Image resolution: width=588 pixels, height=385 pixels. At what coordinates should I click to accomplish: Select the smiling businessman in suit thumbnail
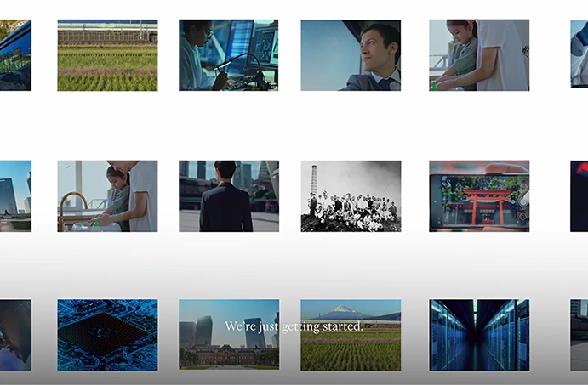point(351,55)
